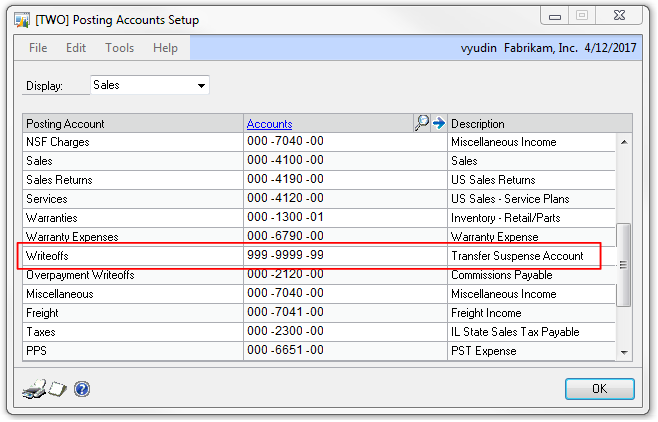Click the date 4/12/2017 in header

click(x=610, y=48)
